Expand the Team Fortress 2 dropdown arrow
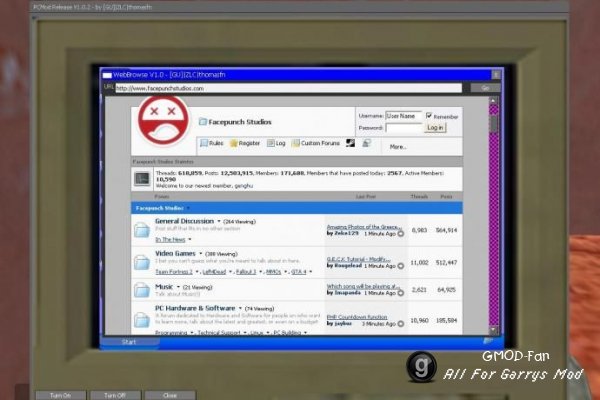 click(x=197, y=272)
